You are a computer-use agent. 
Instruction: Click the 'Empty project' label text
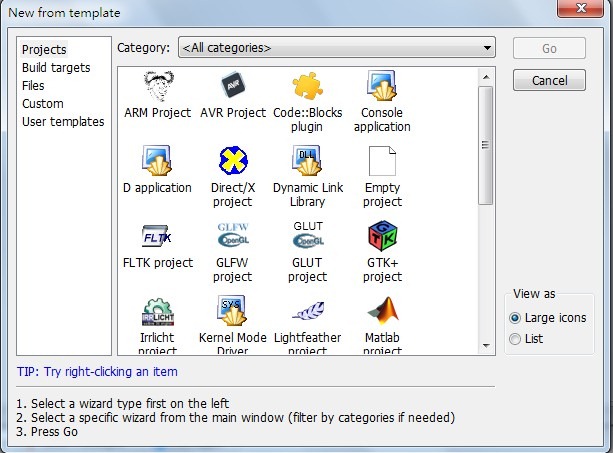click(x=382, y=195)
